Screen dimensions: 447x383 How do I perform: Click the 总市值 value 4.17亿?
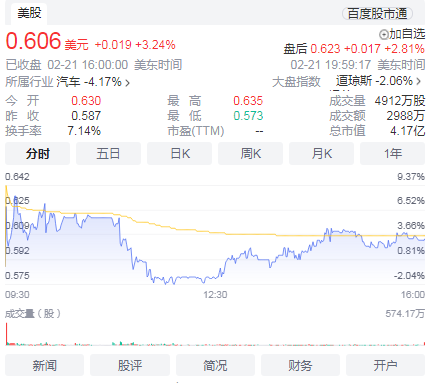[x=408, y=131]
